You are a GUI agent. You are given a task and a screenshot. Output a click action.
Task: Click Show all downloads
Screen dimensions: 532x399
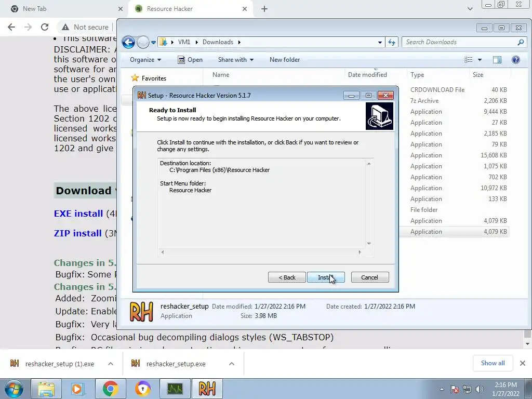pyautogui.click(x=493, y=363)
